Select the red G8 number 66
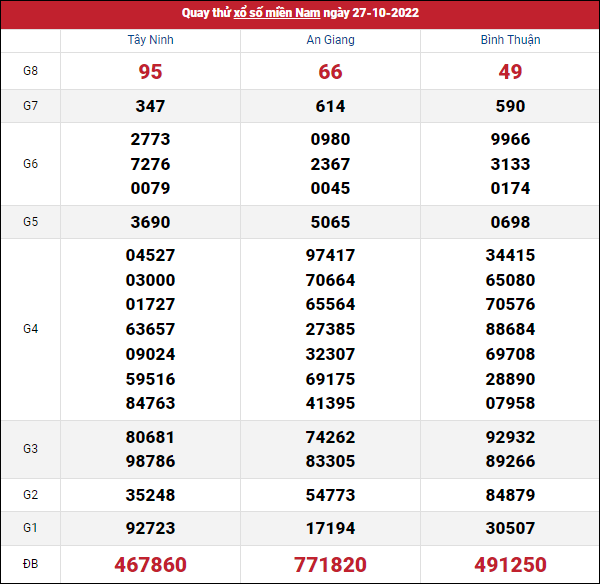The image size is (600, 584). 330,72
